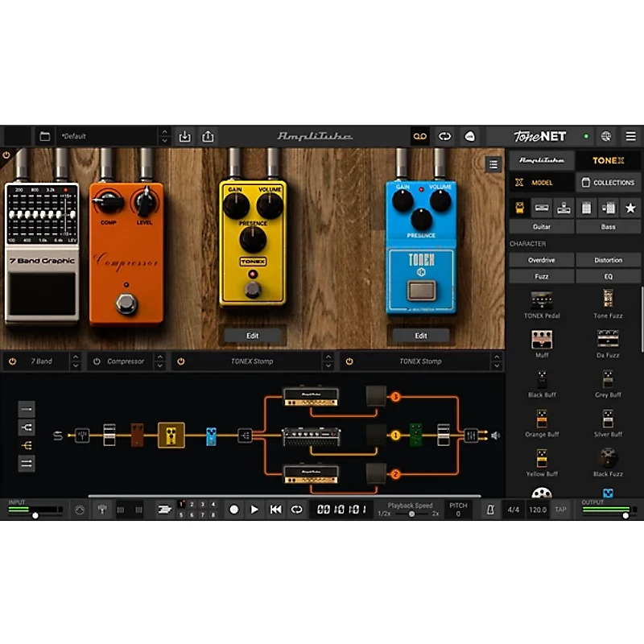Toggle power for the 7 Band slot
Viewport: 644px width, 644px height.
[x=13, y=361]
